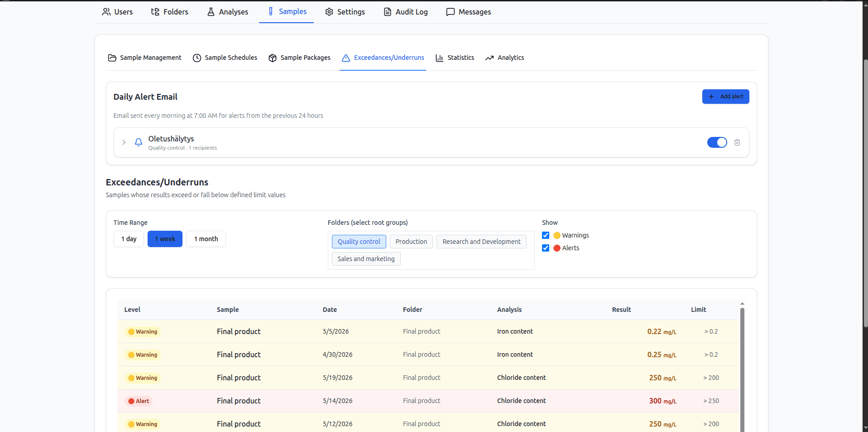The image size is (868, 432).
Task: Click the Folder column header
Action: pyautogui.click(x=412, y=310)
